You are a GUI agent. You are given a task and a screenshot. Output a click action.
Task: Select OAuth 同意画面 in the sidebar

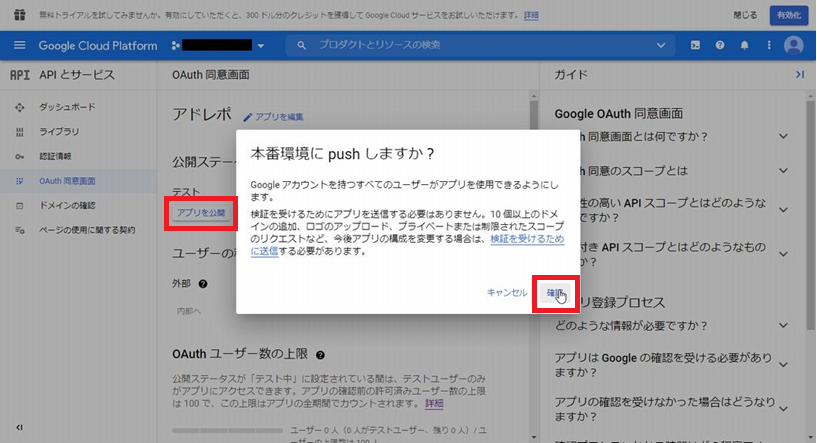[x=78, y=181]
